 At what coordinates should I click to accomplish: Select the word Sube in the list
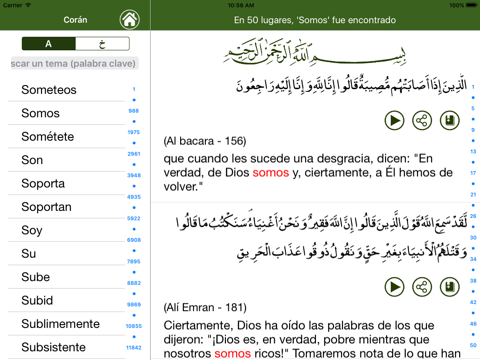66,277
